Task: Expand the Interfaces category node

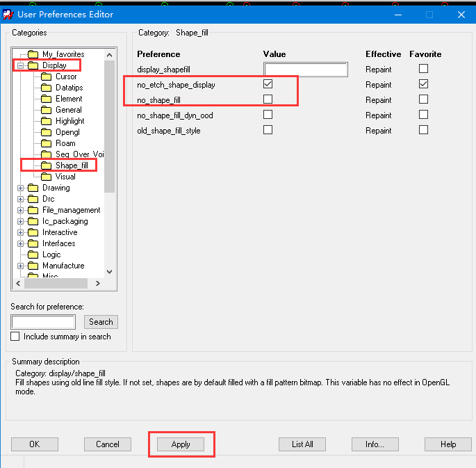Action: point(20,243)
